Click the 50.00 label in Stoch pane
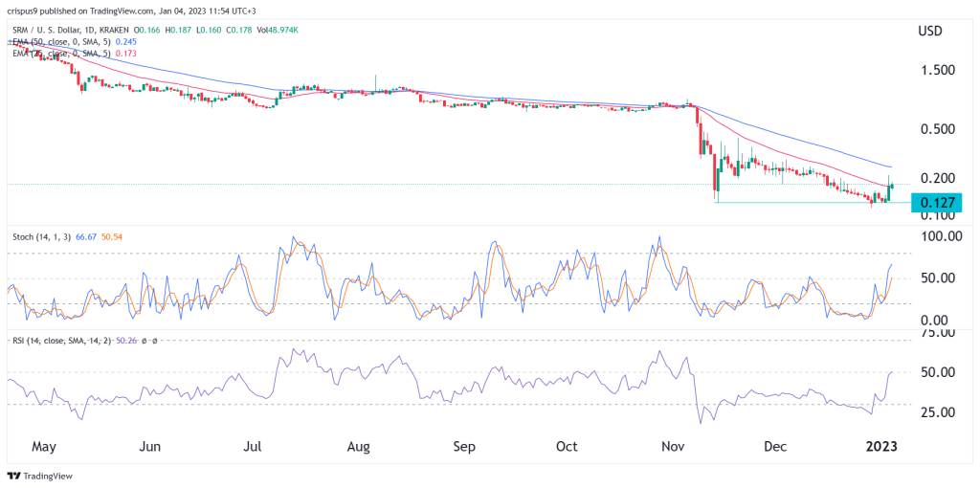Viewport: 980px width, 488px height. point(938,278)
